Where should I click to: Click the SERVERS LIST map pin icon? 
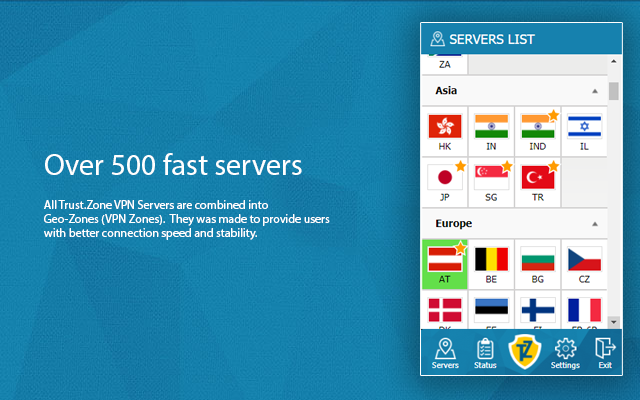pos(437,39)
